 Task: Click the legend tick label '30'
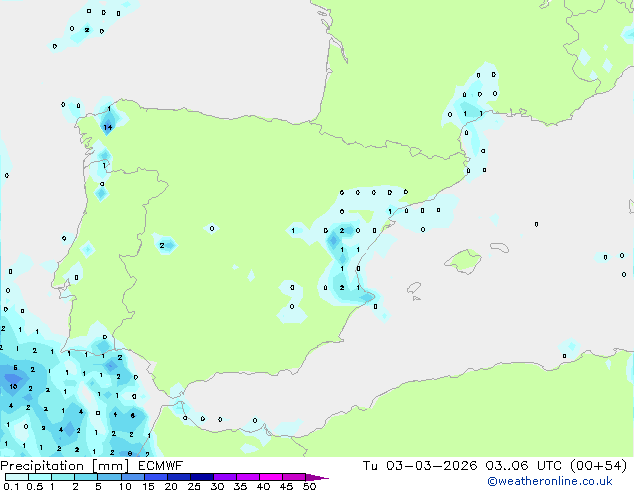point(217,486)
